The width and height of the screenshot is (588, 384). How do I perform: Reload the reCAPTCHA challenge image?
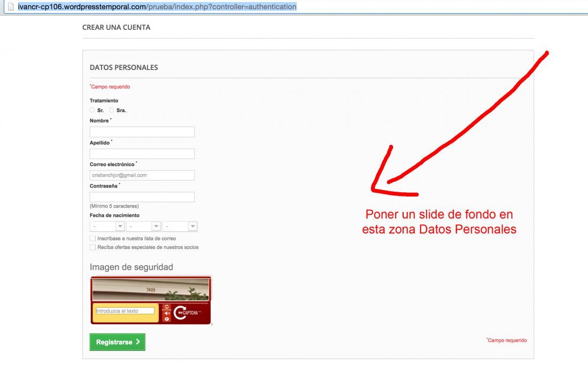click(x=167, y=307)
